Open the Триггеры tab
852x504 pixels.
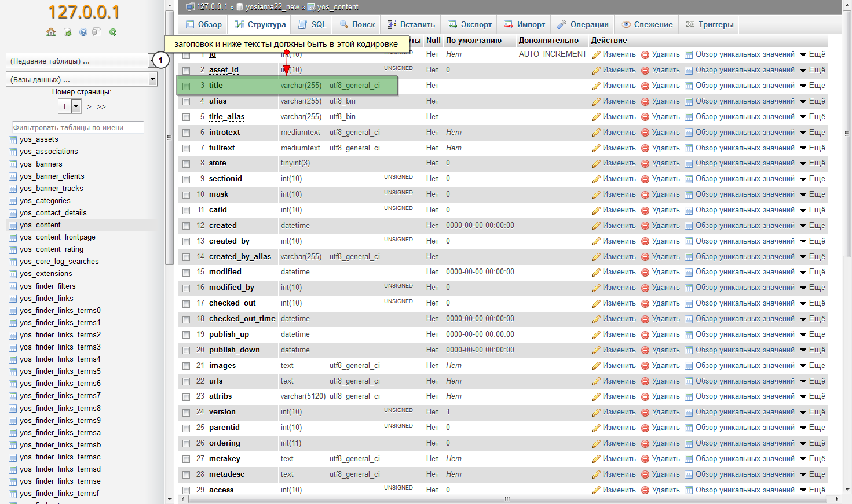[710, 24]
